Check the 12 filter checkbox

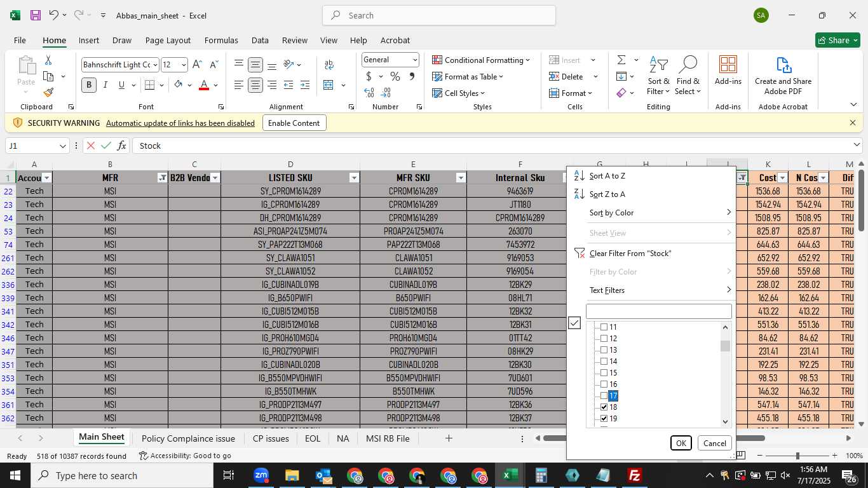(x=604, y=339)
